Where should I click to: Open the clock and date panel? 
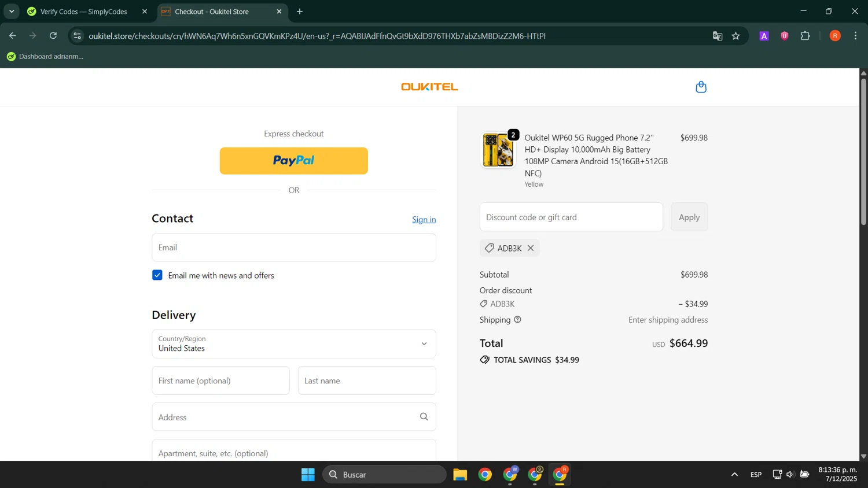(837, 474)
